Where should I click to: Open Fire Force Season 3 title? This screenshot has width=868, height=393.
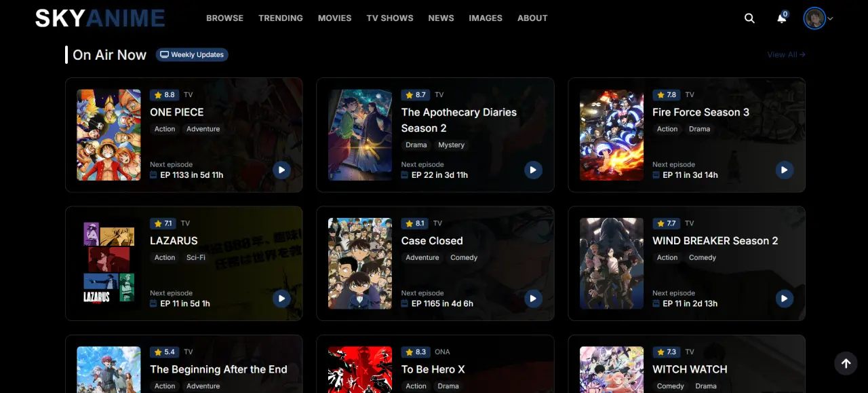point(701,112)
